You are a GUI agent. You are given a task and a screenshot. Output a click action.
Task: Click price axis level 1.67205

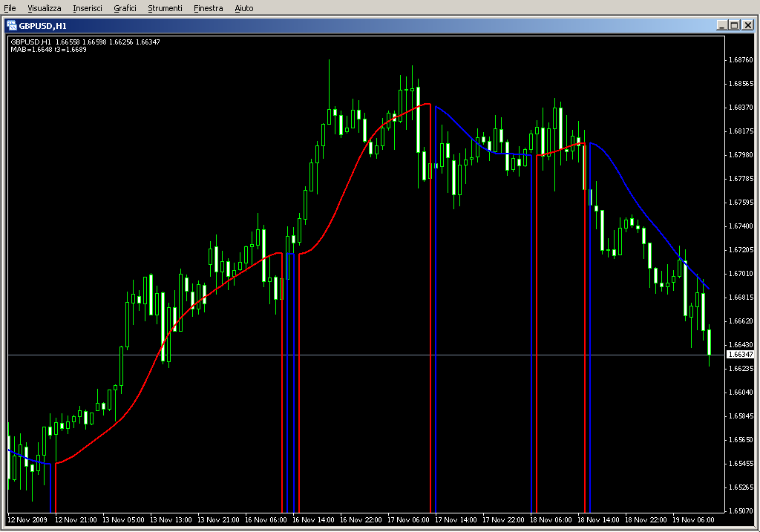[741, 250]
